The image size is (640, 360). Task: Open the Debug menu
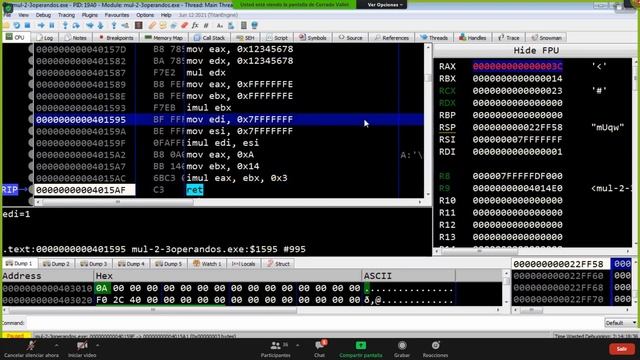point(43,15)
